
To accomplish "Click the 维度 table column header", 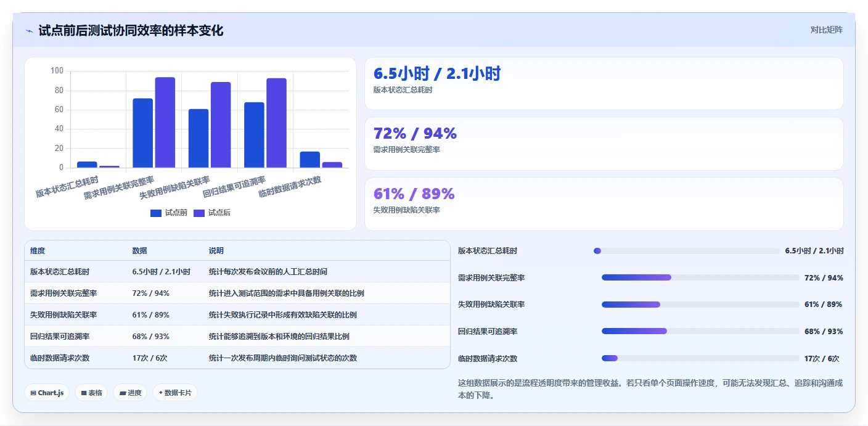I will click(38, 251).
